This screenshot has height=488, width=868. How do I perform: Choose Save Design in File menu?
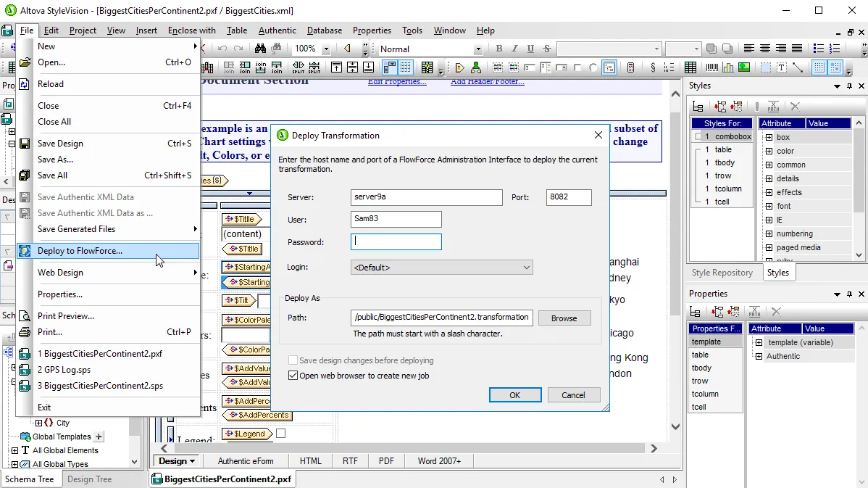pos(107,144)
